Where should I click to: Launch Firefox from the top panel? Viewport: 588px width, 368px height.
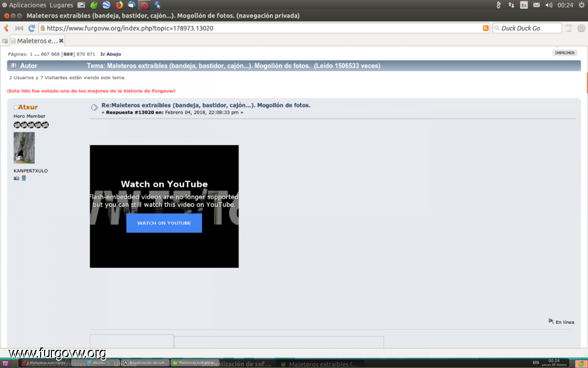[x=119, y=5]
